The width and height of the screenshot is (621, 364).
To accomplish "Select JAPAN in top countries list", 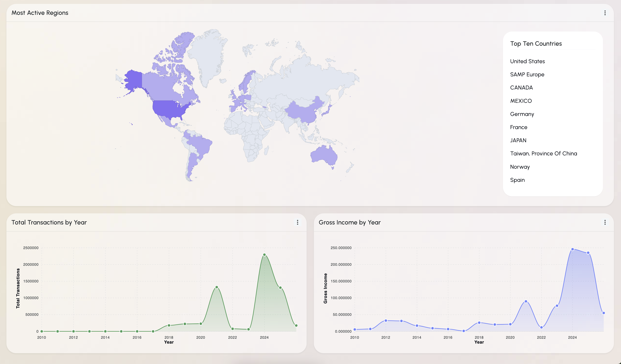I will click(x=518, y=140).
